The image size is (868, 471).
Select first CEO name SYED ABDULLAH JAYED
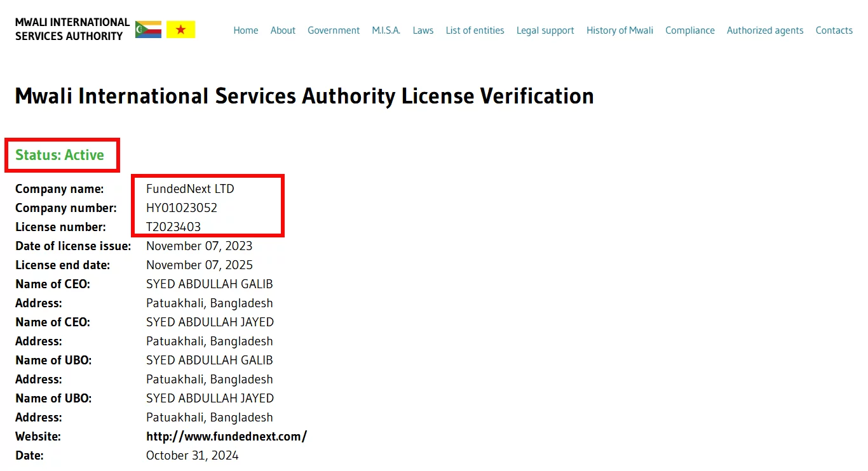pyautogui.click(x=210, y=322)
